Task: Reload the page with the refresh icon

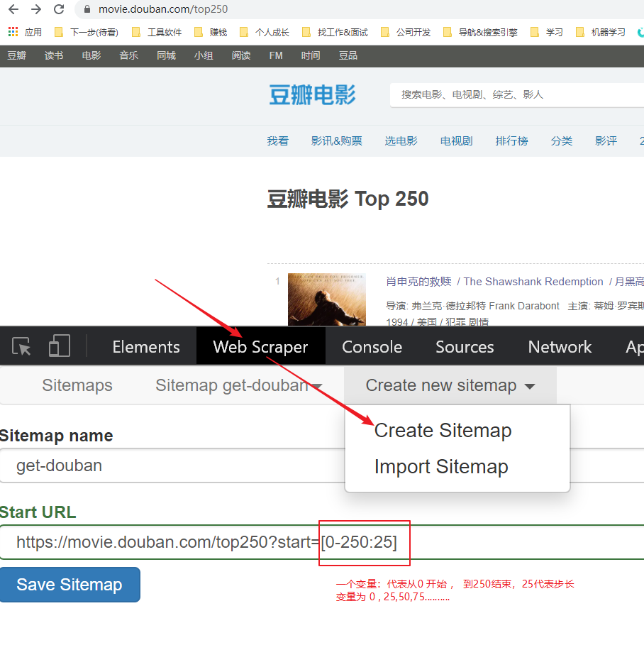Action: [x=59, y=9]
